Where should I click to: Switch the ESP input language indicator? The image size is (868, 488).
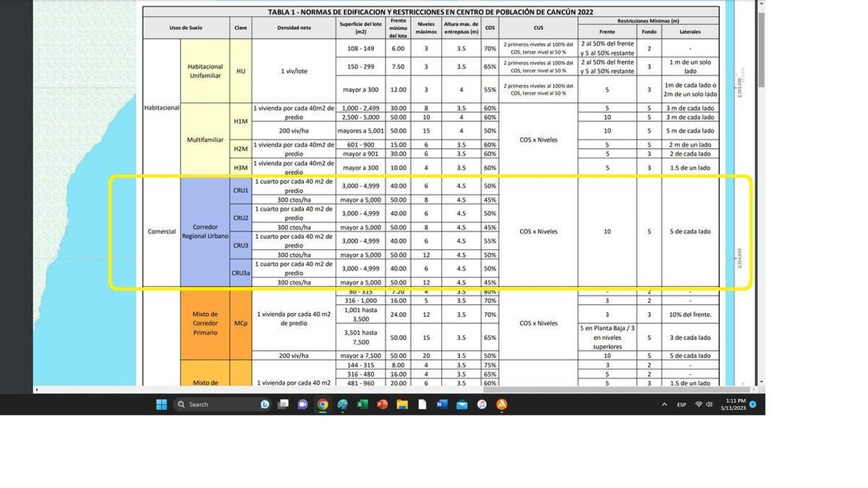(x=682, y=404)
